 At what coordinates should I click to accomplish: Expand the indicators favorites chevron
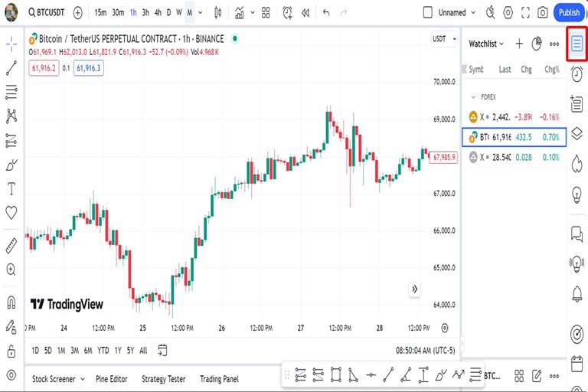253,13
